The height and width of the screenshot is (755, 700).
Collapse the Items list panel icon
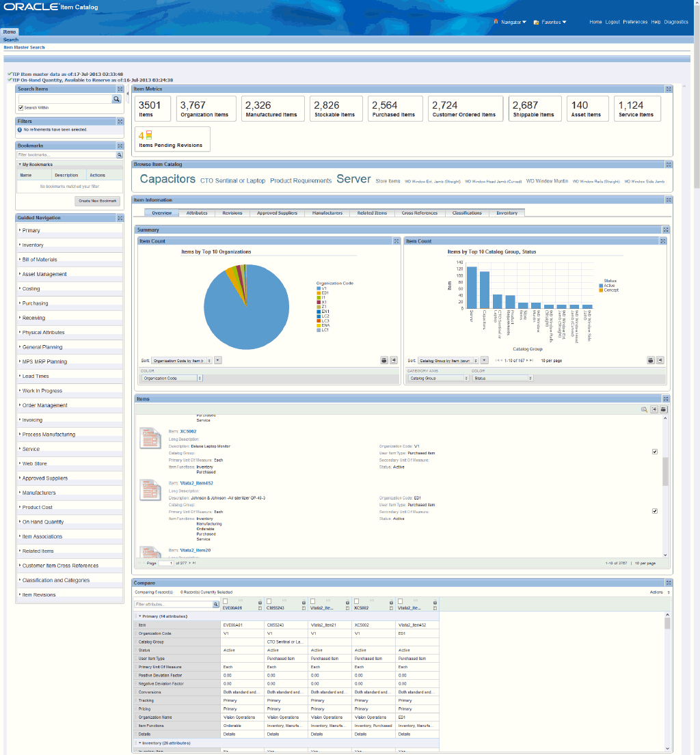click(x=665, y=399)
